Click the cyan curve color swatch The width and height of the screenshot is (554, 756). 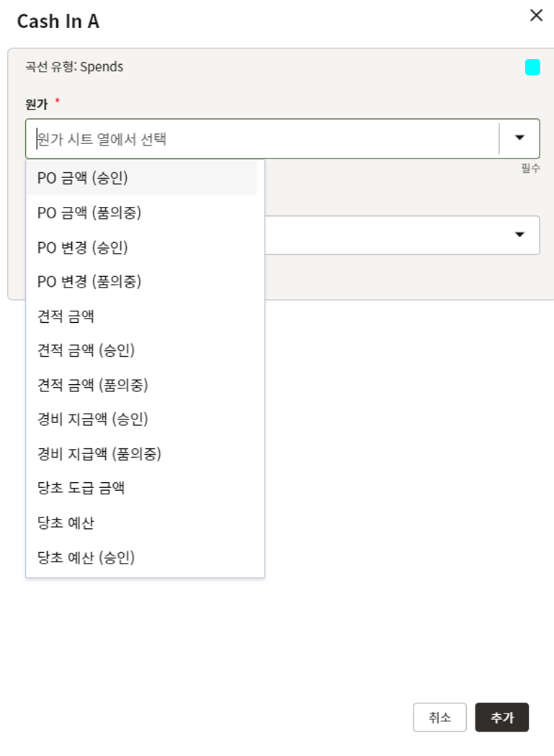532,67
